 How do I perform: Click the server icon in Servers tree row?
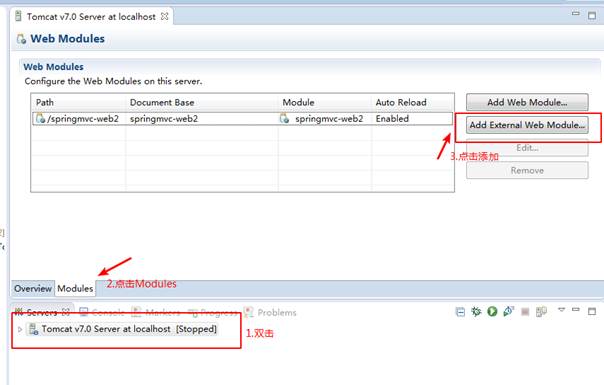(34, 329)
